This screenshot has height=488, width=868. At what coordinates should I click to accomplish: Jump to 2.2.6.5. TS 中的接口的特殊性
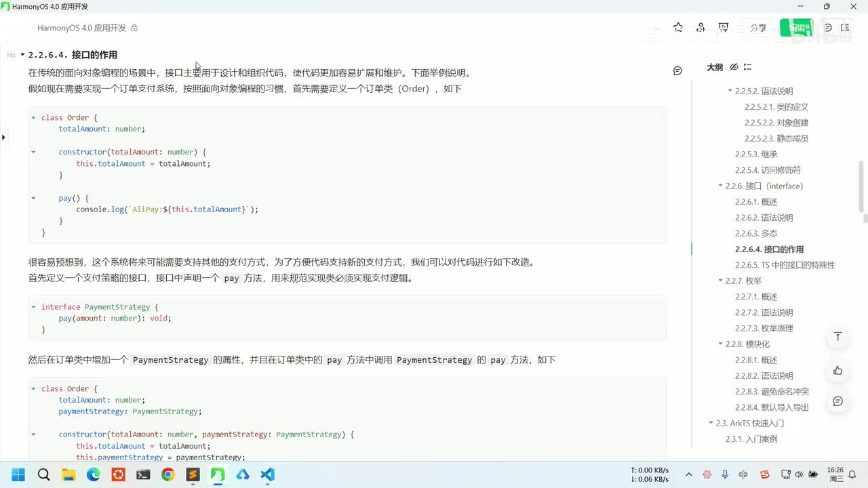click(785, 265)
